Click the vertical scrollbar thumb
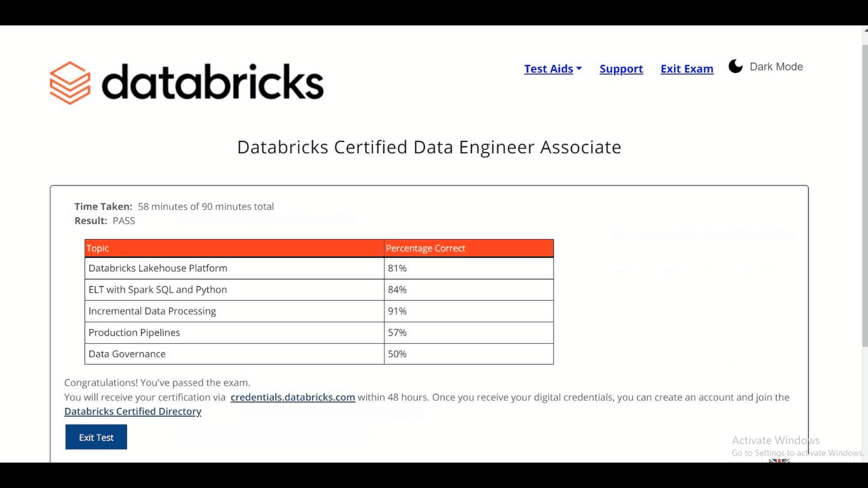 coord(864,191)
